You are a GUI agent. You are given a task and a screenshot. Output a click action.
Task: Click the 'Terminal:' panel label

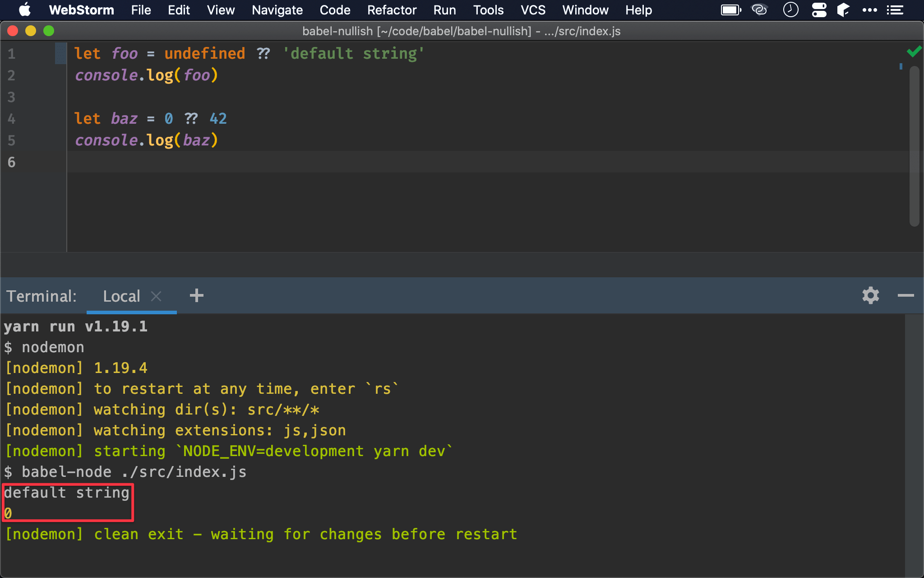(42, 296)
